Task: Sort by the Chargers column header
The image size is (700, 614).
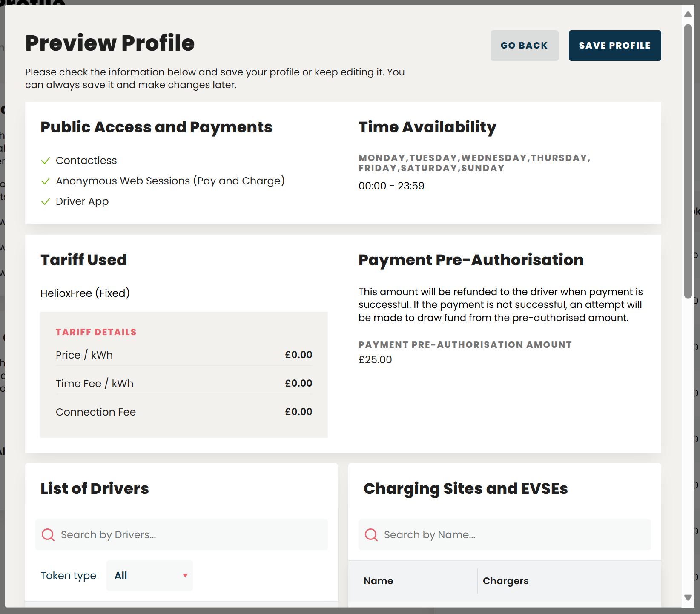Action: click(x=505, y=581)
